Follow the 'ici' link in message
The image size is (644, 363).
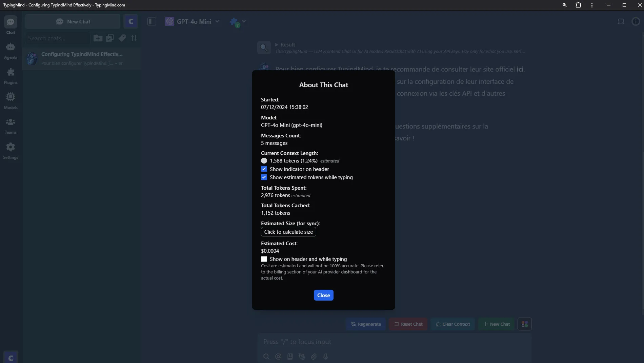(520, 69)
